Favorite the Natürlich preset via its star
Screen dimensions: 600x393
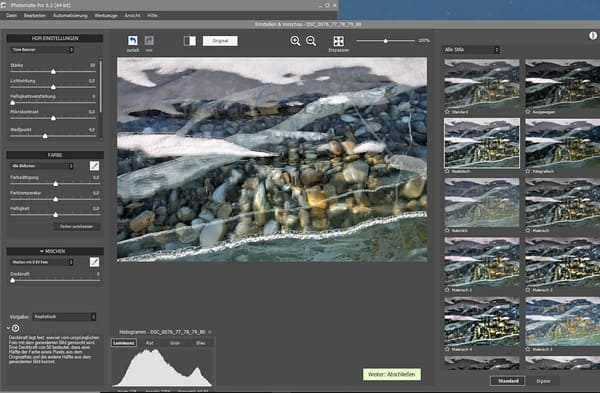pos(447,230)
